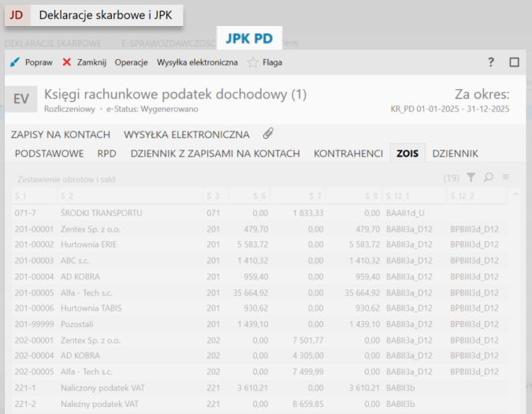The width and height of the screenshot is (532, 414).
Task: Open the RPD tab
Action: coord(106,153)
